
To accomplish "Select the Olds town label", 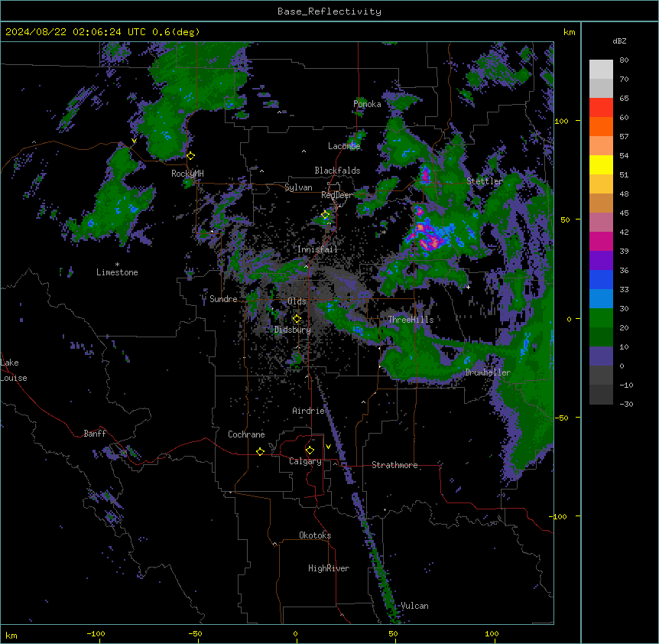I will click(297, 301).
